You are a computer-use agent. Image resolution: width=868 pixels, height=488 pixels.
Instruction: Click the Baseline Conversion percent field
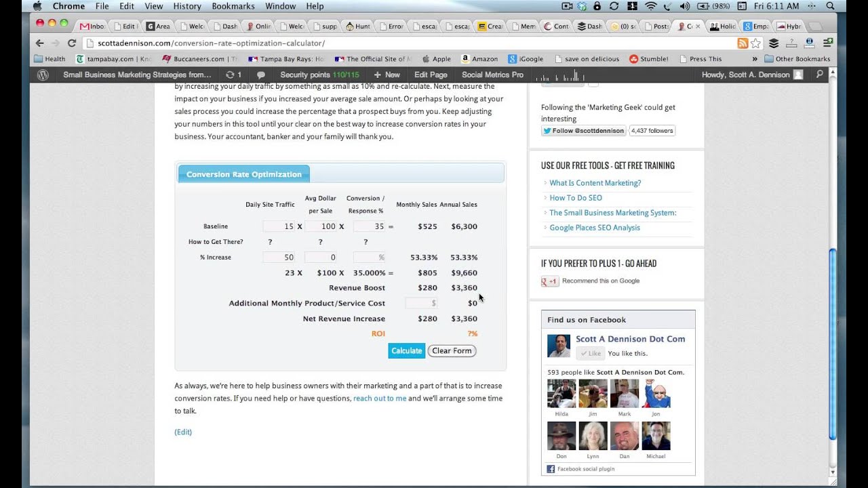point(370,226)
